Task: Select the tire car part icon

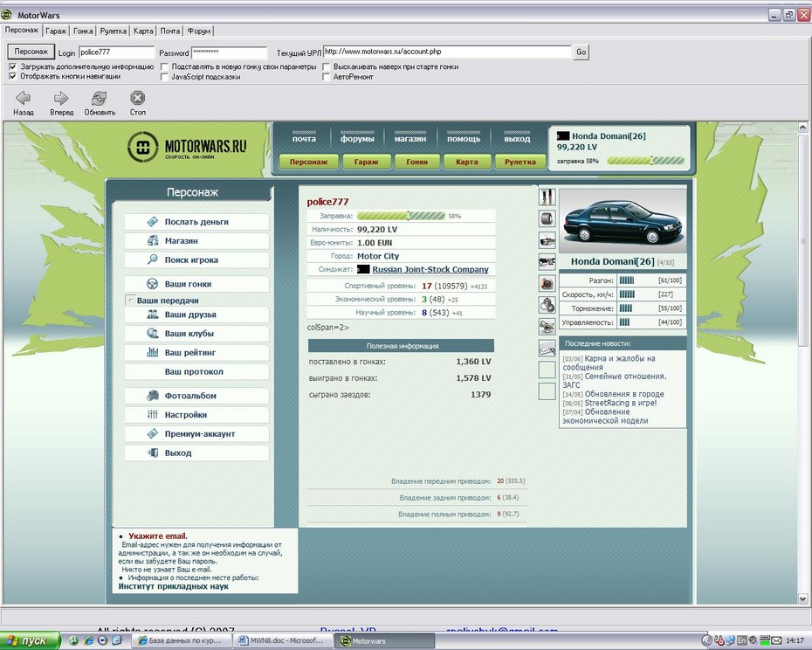Action: [547, 218]
